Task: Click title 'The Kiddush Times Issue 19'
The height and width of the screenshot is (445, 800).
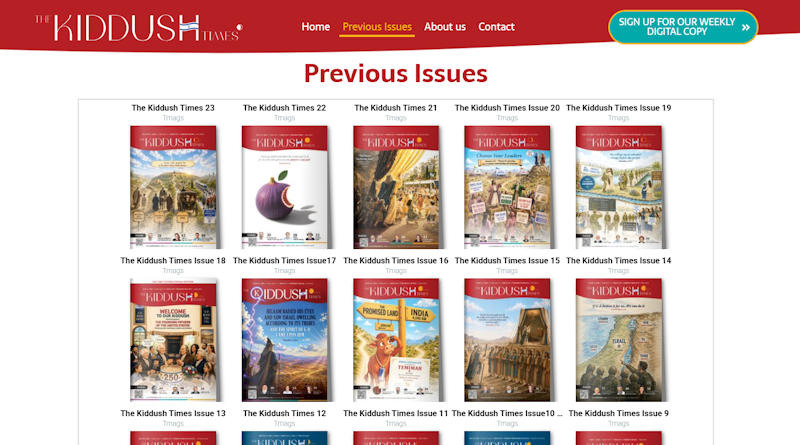Action: [618, 108]
